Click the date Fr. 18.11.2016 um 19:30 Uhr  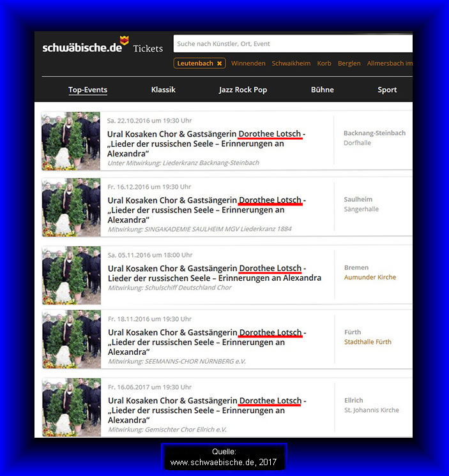point(149,319)
